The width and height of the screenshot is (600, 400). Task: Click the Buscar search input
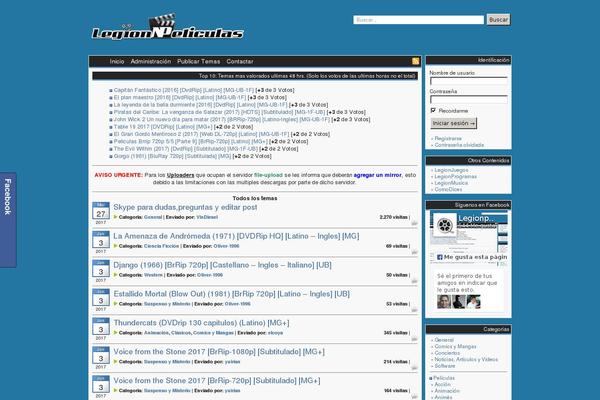[x=419, y=20]
